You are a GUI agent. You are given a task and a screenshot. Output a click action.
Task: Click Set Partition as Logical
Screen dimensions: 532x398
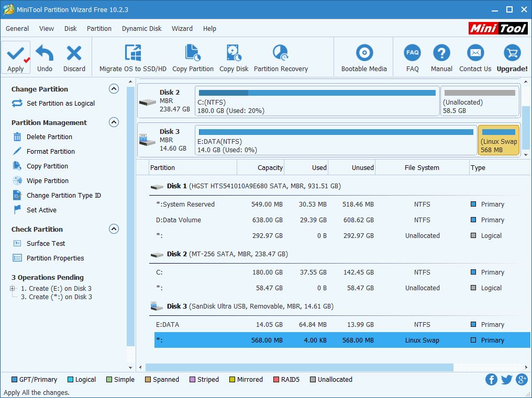pyautogui.click(x=60, y=104)
